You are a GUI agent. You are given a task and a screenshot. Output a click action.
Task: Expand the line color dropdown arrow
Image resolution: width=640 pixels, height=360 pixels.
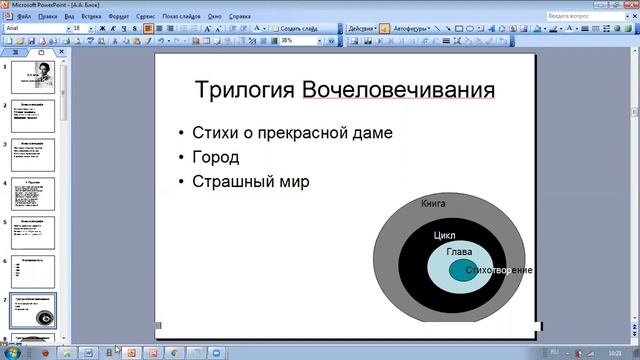pos(561,29)
